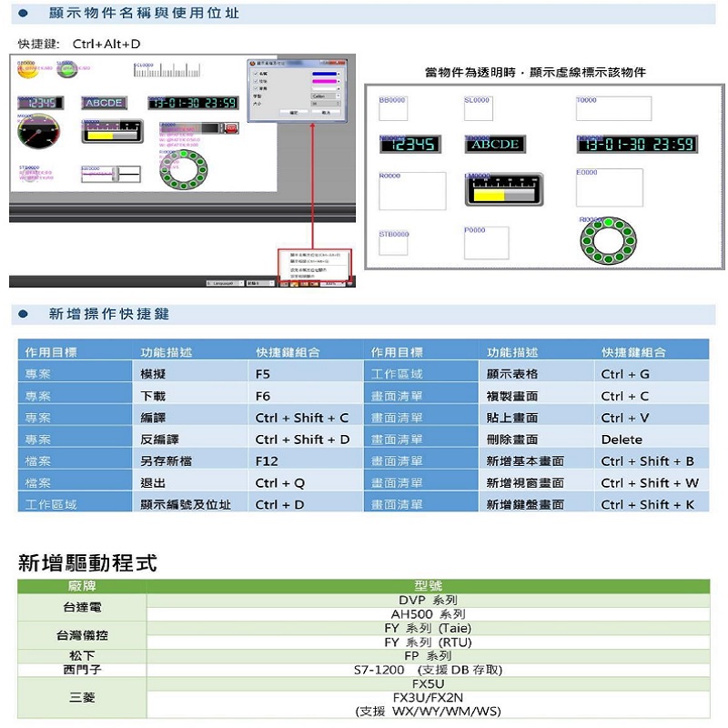Select the R0000 dashed placeholder
728x728 pixels.
(412, 191)
